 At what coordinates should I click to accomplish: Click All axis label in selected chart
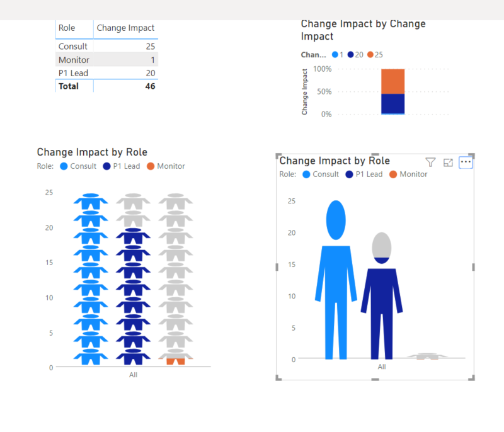pyautogui.click(x=382, y=367)
